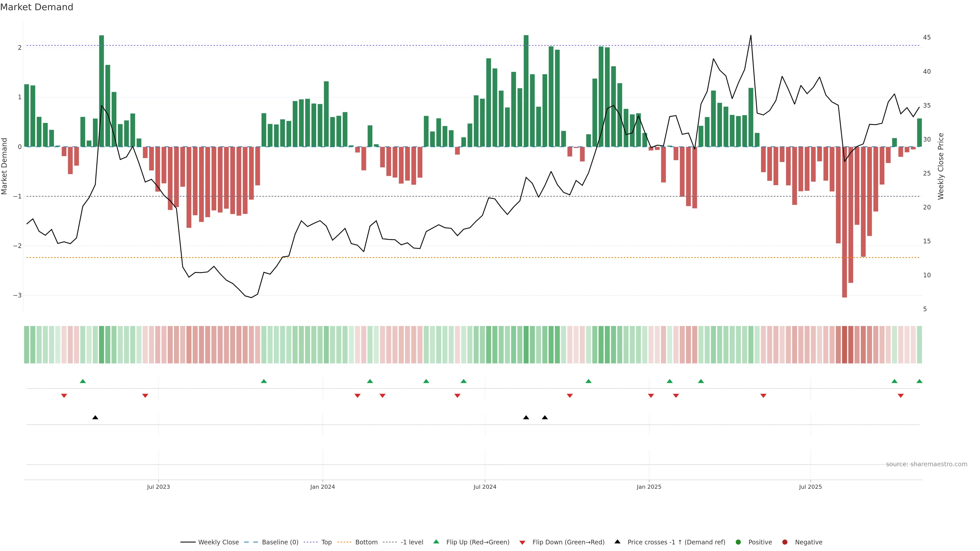Click the first black price-cross marker triangle
The image size is (980, 551).
[95, 418]
